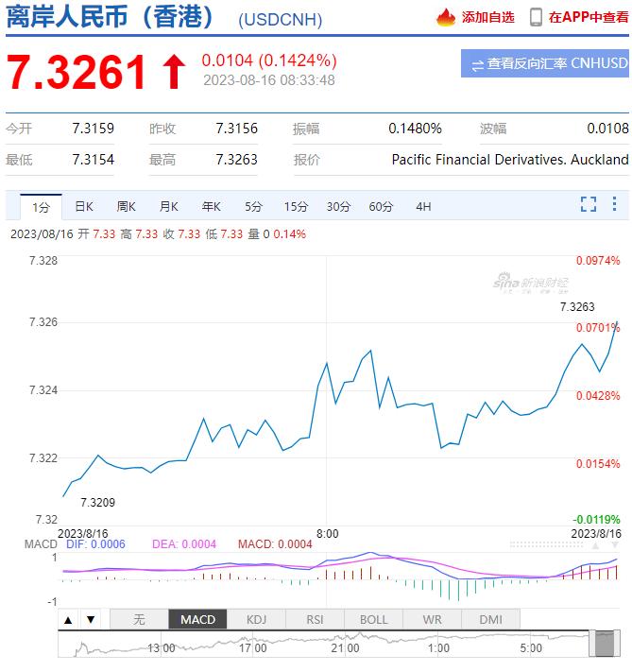Switch to the 月K chart tab
Image resolution: width=632 pixels, height=672 pixels.
pos(169,207)
